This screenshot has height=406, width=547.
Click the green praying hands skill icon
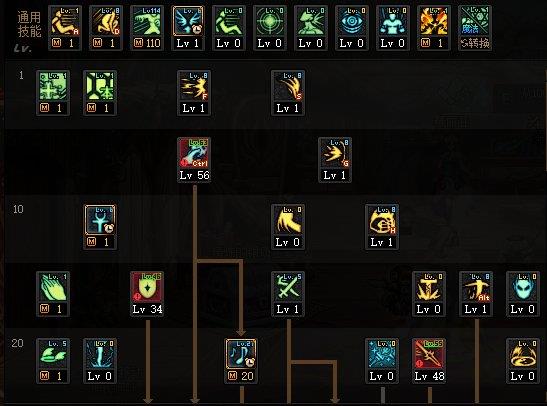(x=53, y=287)
